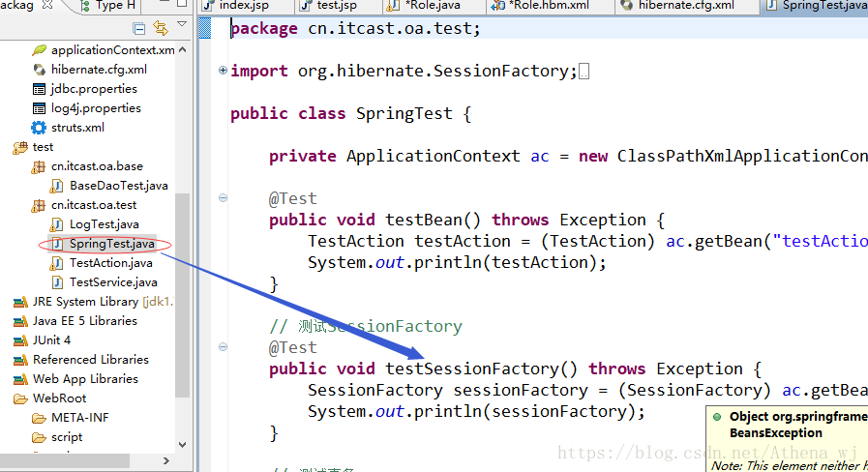Minimize the Package Explorer panel

165,3
